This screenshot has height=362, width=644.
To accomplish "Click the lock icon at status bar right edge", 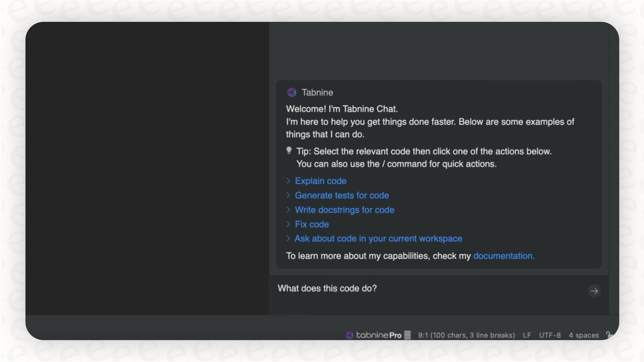I will click(609, 335).
